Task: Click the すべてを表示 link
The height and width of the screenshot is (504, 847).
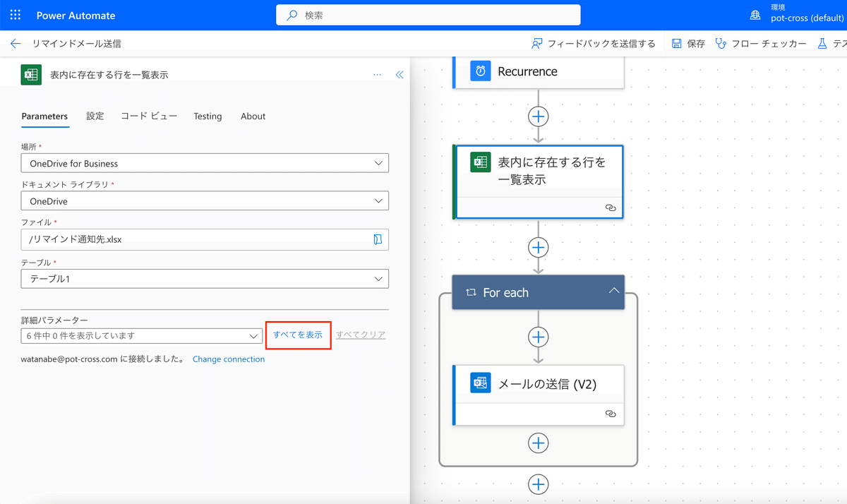Action: [x=298, y=335]
